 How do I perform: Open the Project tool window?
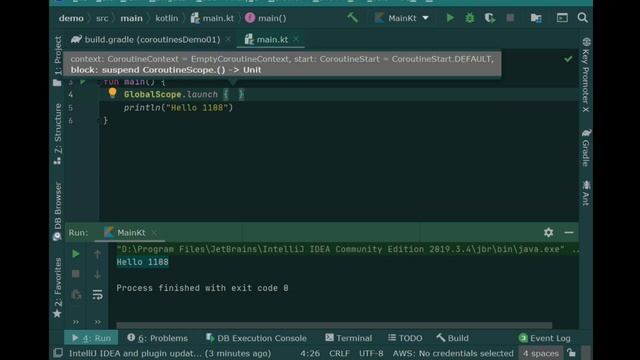[x=58, y=60]
